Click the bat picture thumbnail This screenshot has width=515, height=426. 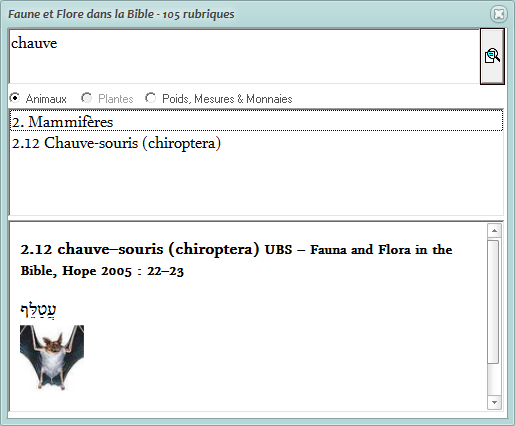pos(52,357)
